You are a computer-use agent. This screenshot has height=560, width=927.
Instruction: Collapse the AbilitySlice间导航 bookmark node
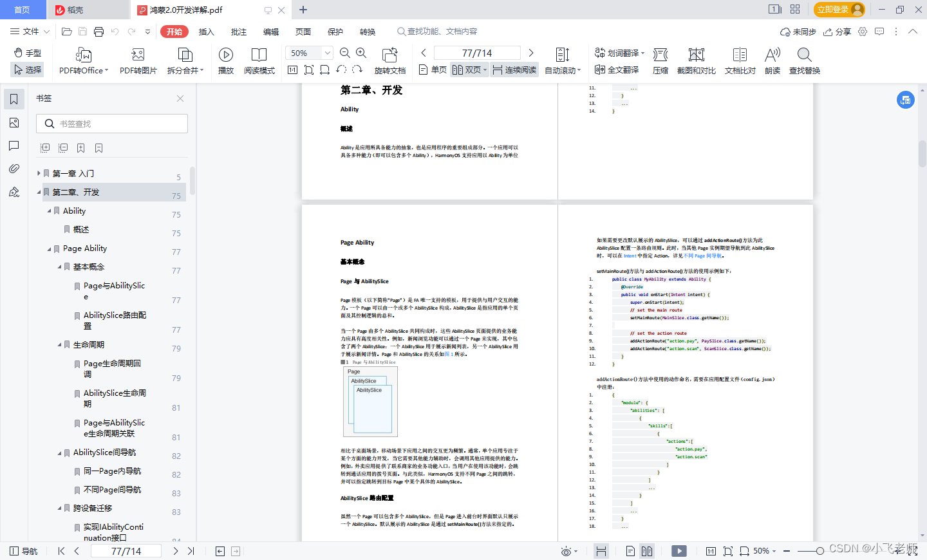(x=59, y=453)
